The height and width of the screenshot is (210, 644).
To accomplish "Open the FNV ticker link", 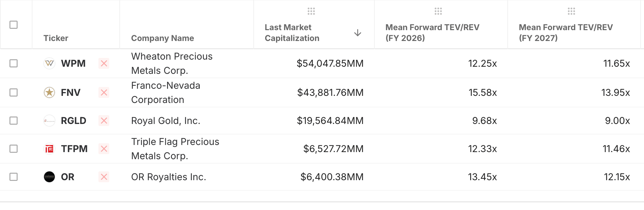I will point(70,92).
